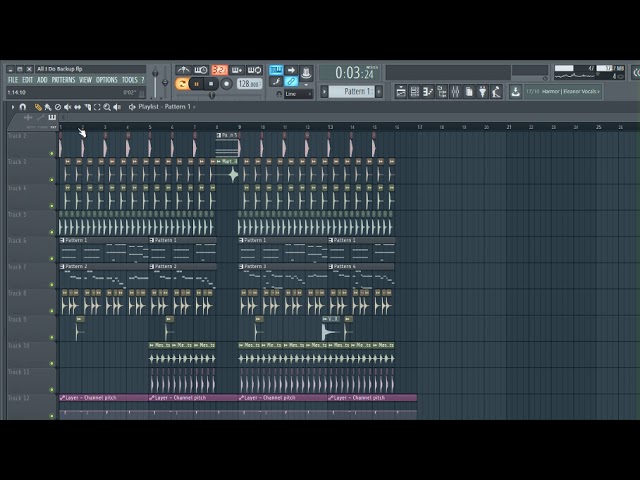The image size is (640, 480).
Task: Select the playlist Mute tool
Action: (67, 107)
